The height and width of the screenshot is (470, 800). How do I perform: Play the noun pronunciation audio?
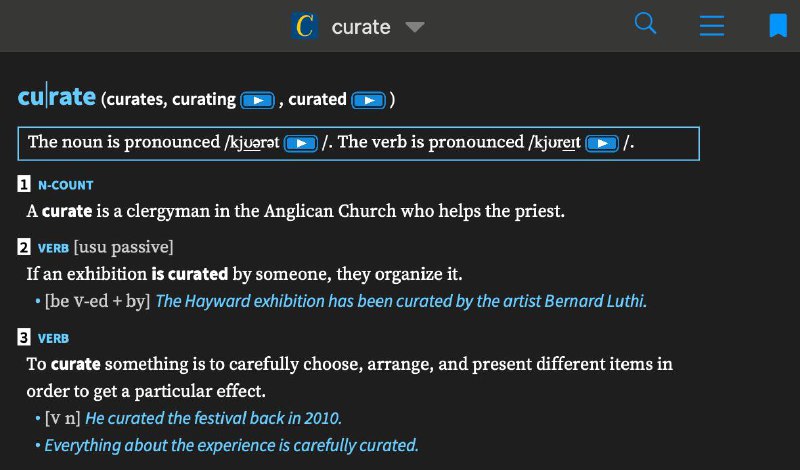click(x=300, y=143)
